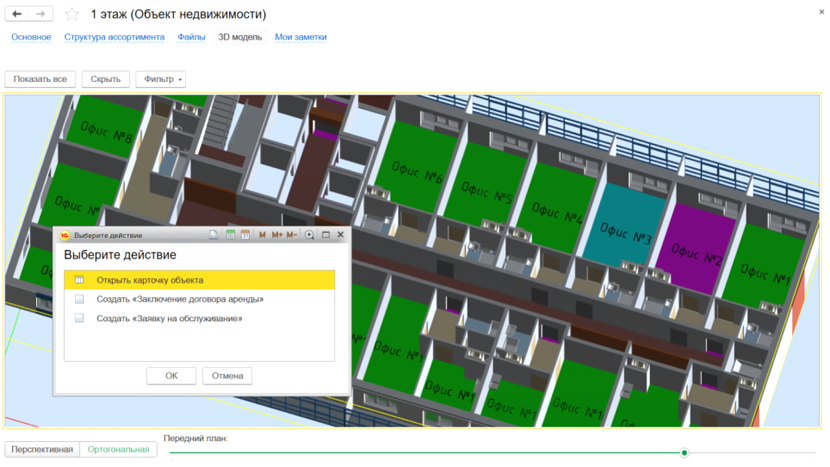Click the M- memory subtract button
The width and height of the screenshot is (830, 467).
point(291,235)
